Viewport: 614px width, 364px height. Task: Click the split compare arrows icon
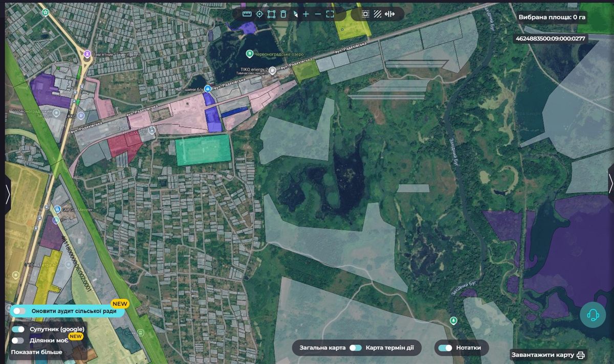click(x=390, y=14)
